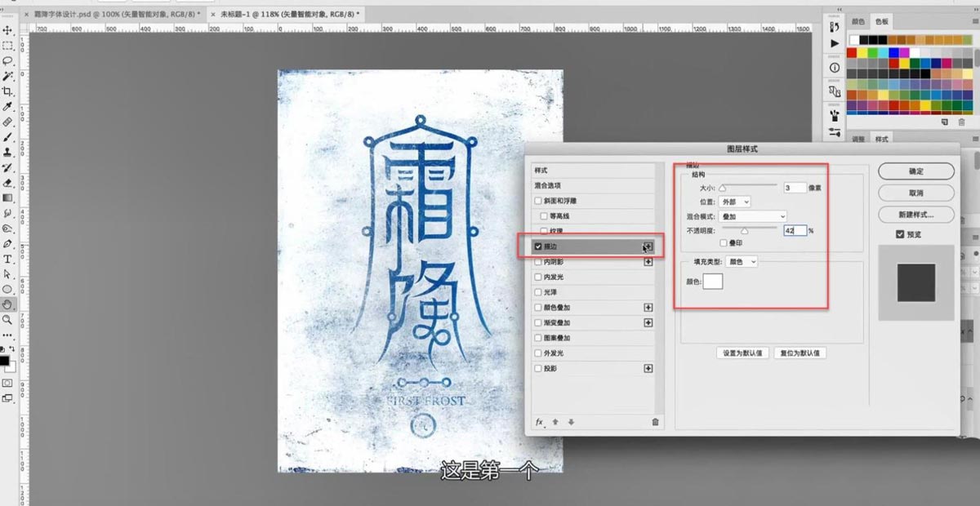Switch to the 霜降字体设计.psd document tab
Screen dimensions: 980x506
click(x=112, y=15)
